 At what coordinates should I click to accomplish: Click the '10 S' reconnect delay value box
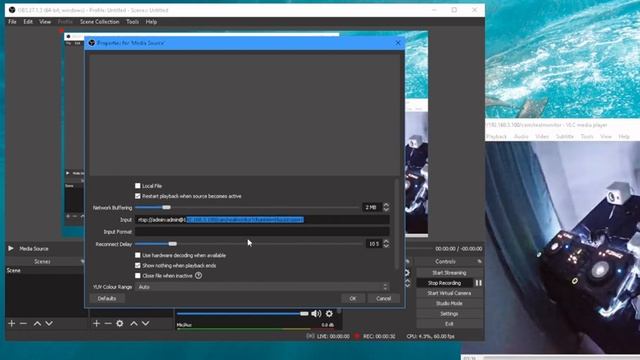click(x=373, y=244)
